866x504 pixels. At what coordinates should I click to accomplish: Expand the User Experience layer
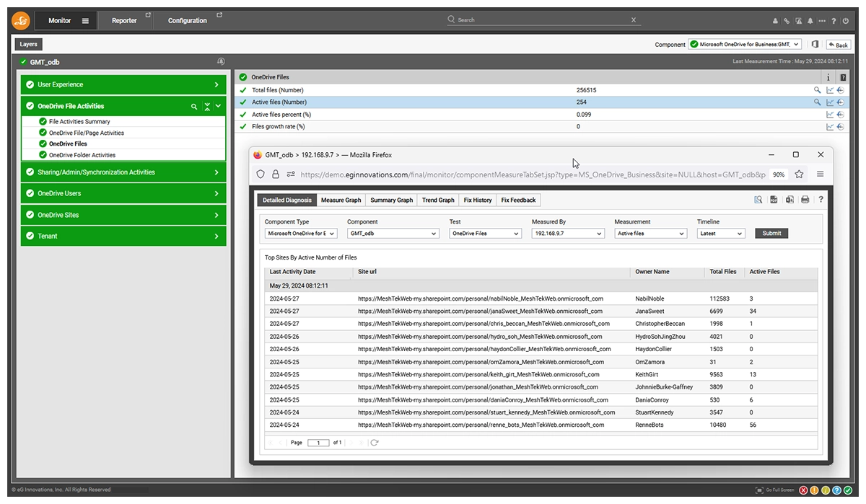(x=123, y=84)
